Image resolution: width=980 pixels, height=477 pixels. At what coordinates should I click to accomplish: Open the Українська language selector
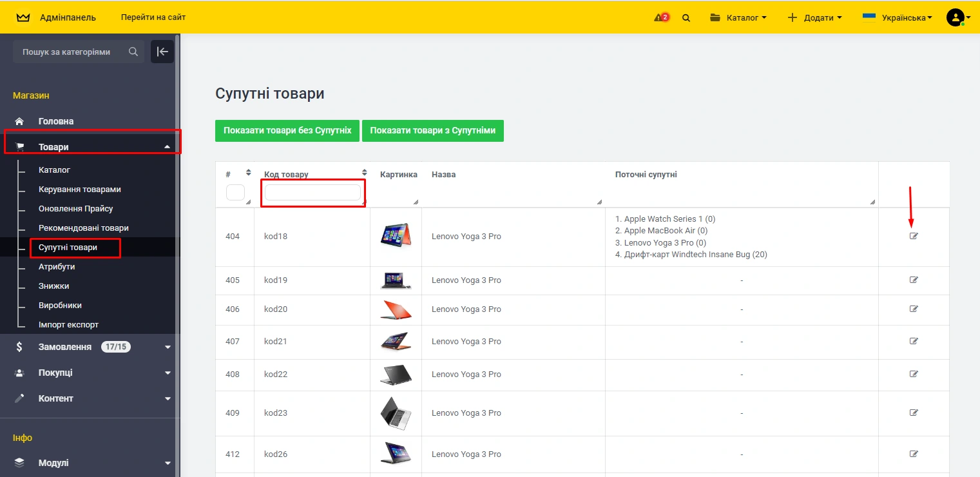pos(898,17)
